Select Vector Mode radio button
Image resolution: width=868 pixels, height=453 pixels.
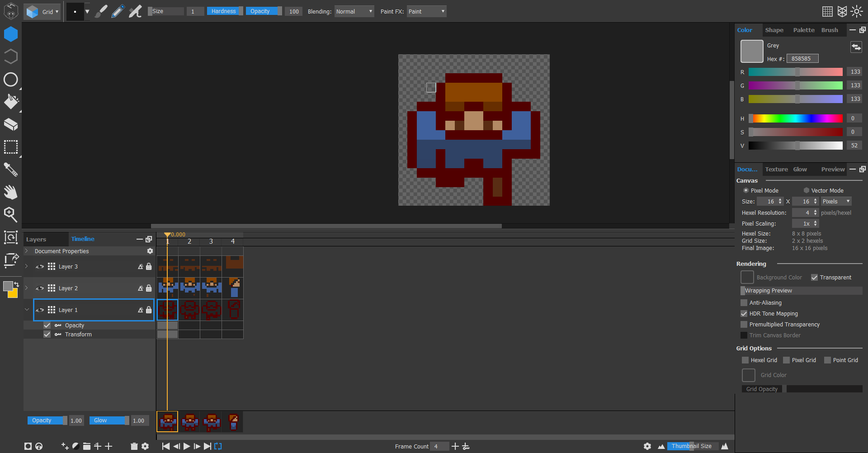806,190
